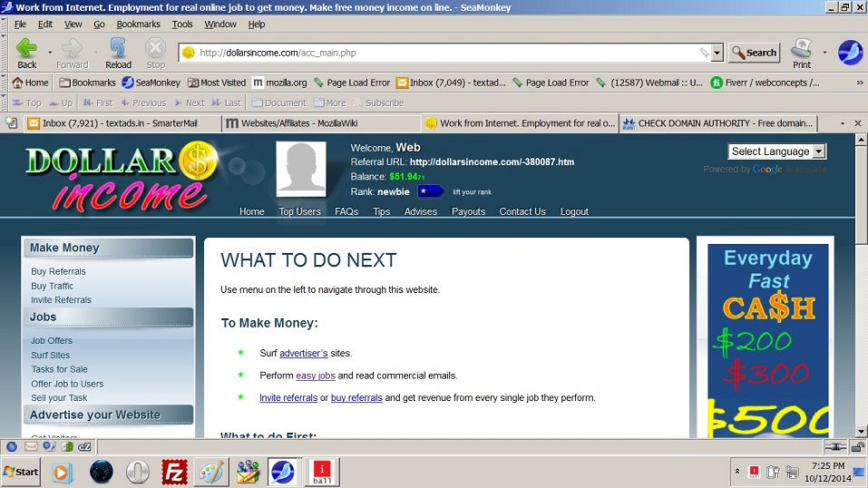868x488 pixels.
Task: Open the Contact Us page
Action: click(522, 211)
